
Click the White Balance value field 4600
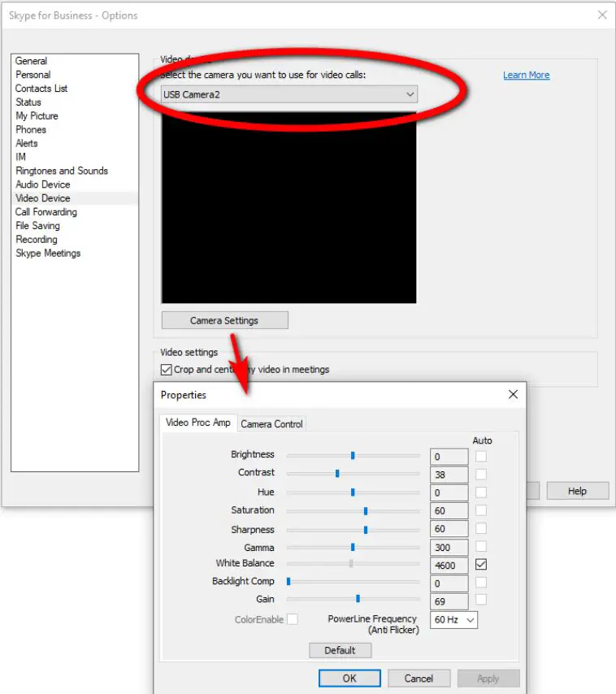[449, 566]
